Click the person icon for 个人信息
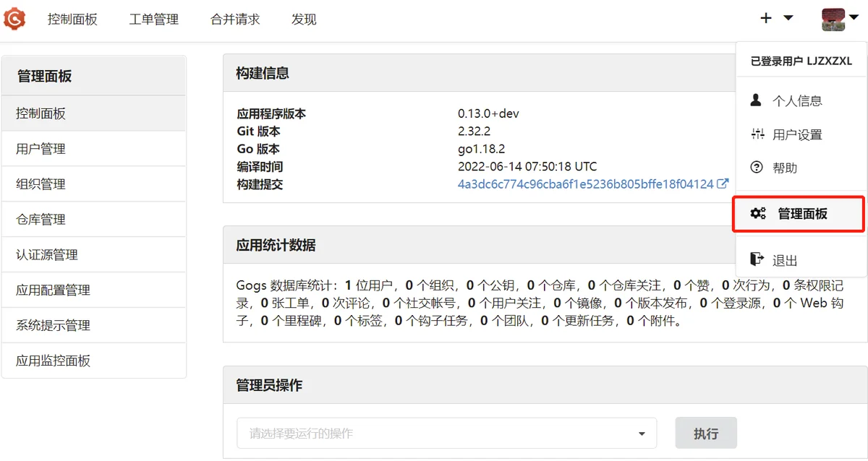 pos(757,100)
